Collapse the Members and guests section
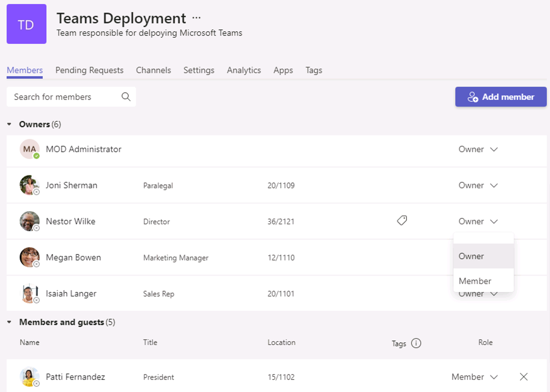This screenshot has height=392, width=550. [9, 322]
